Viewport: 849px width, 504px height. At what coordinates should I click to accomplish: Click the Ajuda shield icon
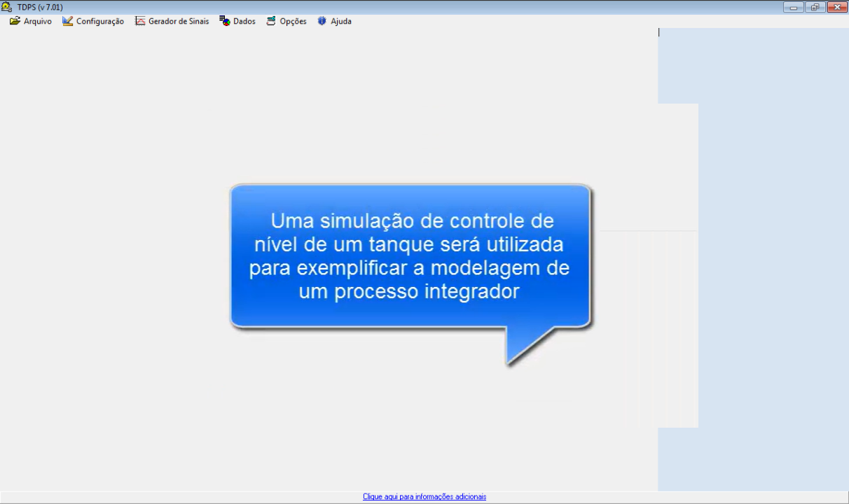point(322,21)
